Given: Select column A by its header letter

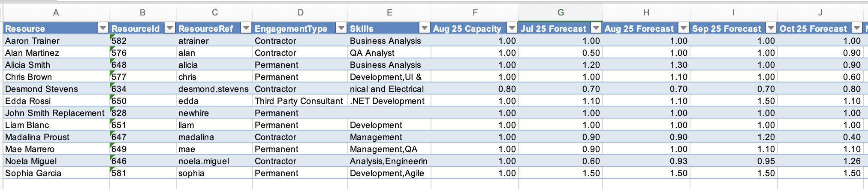Looking at the screenshot, I should tap(56, 13).
